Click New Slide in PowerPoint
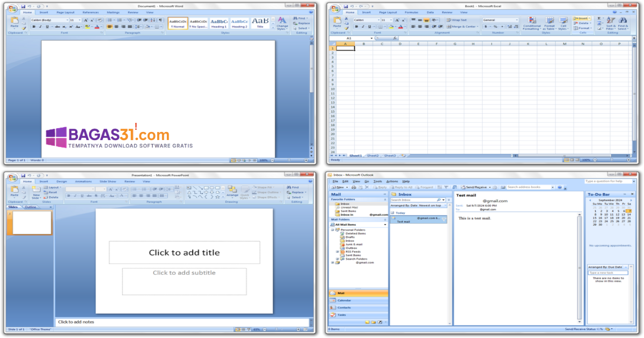644x338 pixels. coord(36,193)
